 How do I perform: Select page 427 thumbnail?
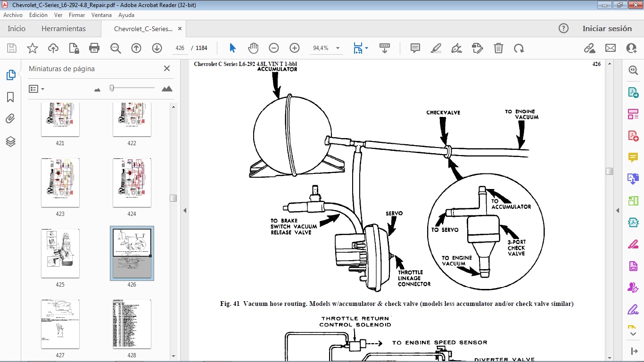[60, 324]
